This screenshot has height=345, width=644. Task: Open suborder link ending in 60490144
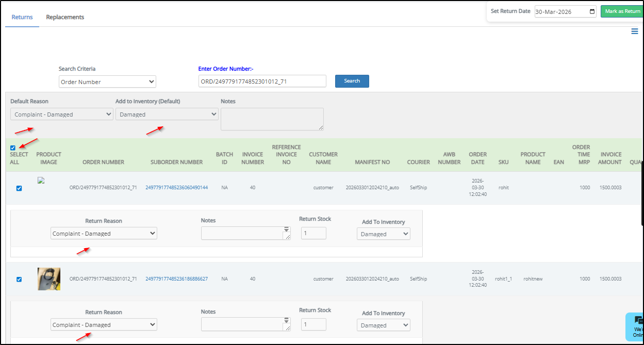pos(176,188)
